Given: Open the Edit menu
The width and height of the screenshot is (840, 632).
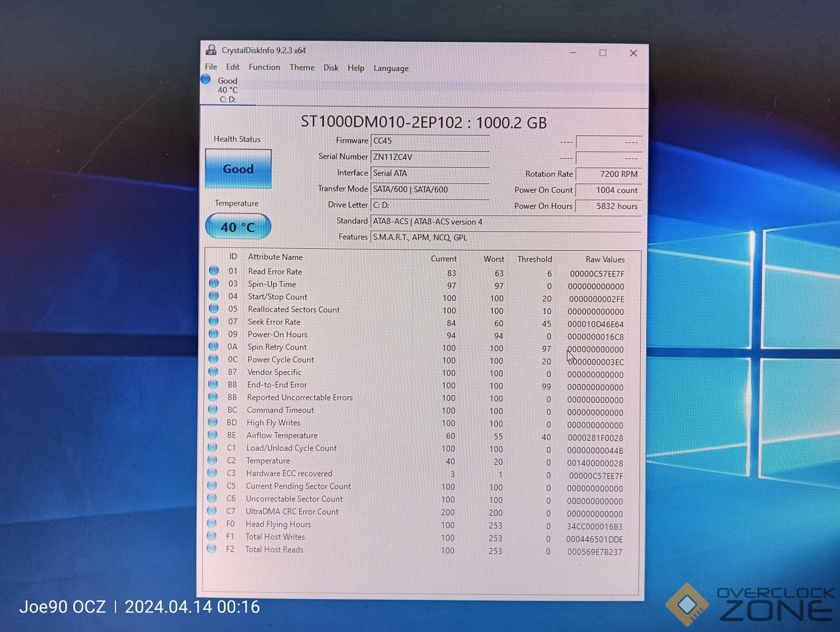Looking at the screenshot, I should (x=233, y=67).
